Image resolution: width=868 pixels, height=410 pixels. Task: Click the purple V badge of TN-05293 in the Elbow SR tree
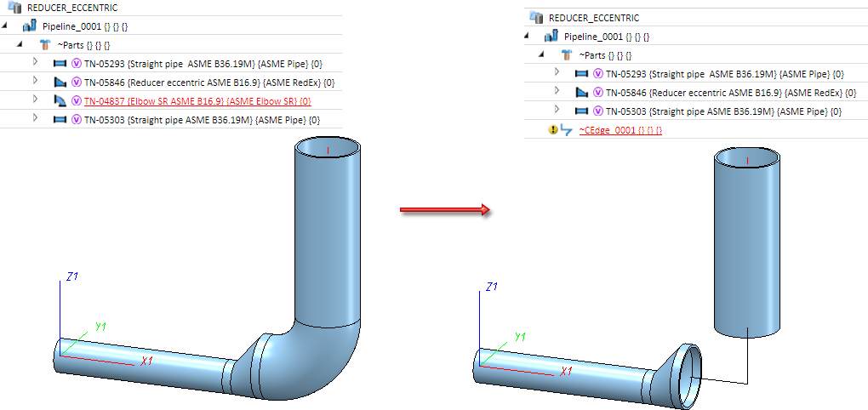77,64
